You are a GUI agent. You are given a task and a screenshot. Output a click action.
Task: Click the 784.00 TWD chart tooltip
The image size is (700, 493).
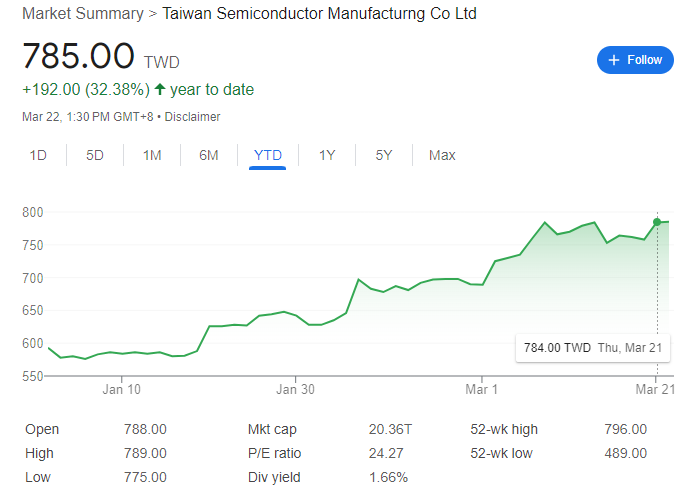(x=592, y=348)
